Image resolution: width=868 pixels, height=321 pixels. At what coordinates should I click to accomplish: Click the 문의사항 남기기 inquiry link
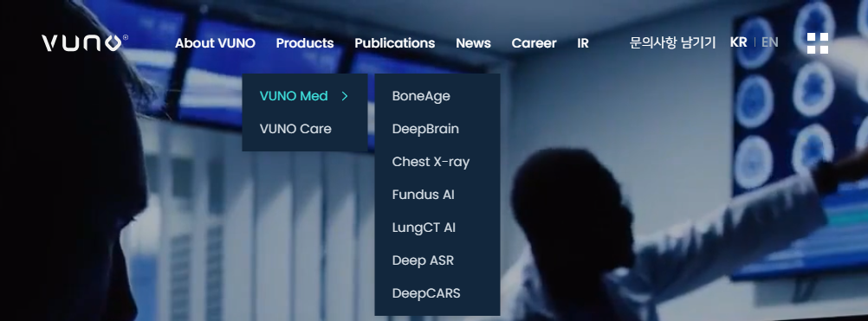[x=672, y=42]
